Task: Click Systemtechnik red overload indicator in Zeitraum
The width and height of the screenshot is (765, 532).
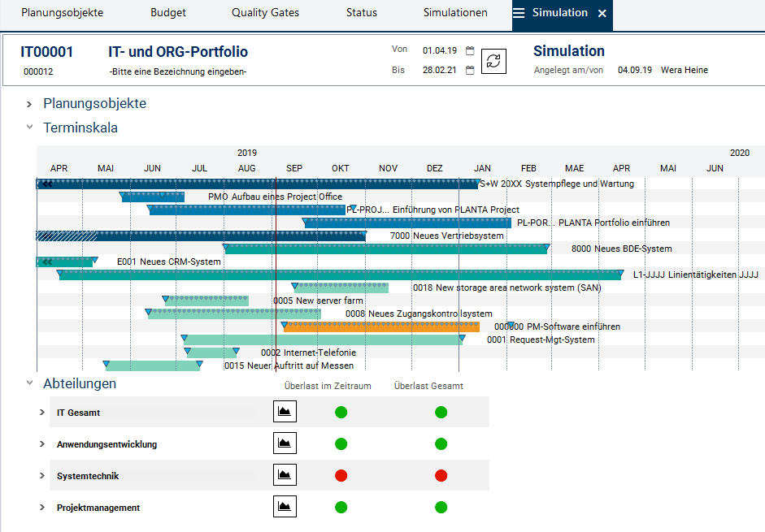Action: pyautogui.click(x=341, y=476)
